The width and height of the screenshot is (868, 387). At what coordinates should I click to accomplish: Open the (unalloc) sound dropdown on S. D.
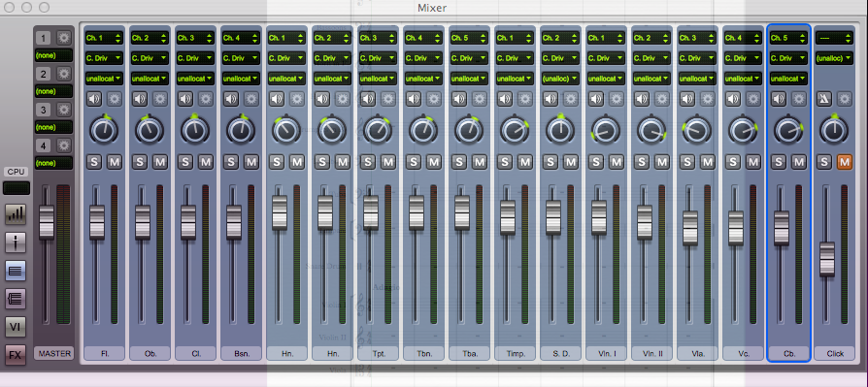[559, 79]
